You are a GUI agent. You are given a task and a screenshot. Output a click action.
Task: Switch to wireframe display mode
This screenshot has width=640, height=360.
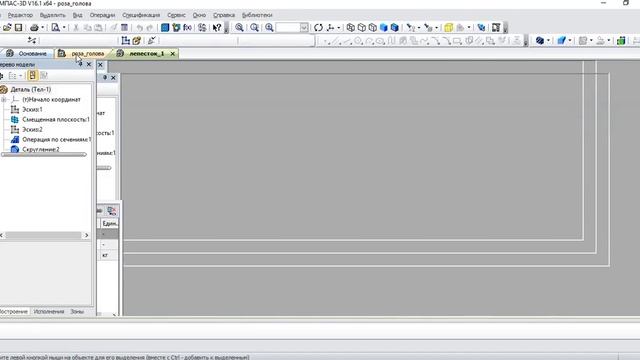351,28
